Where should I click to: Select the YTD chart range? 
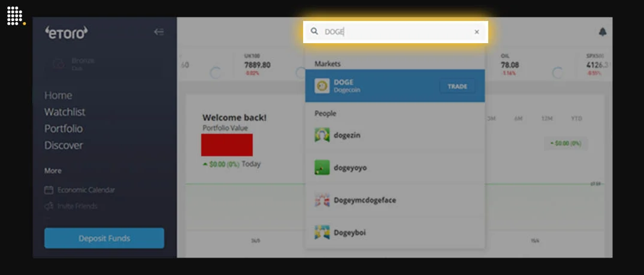click(576, 119)
